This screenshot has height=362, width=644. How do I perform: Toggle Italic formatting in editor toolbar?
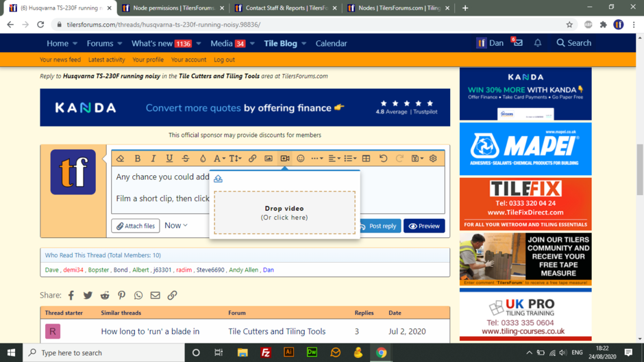(153, 159)
